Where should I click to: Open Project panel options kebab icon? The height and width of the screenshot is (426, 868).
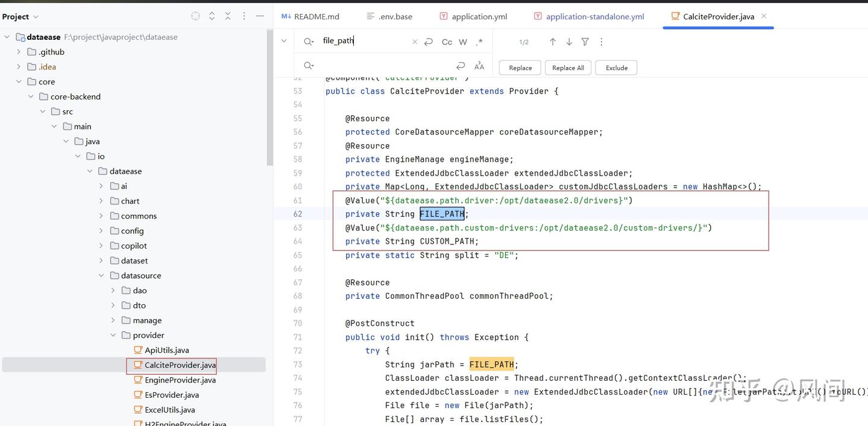(244, 16)
